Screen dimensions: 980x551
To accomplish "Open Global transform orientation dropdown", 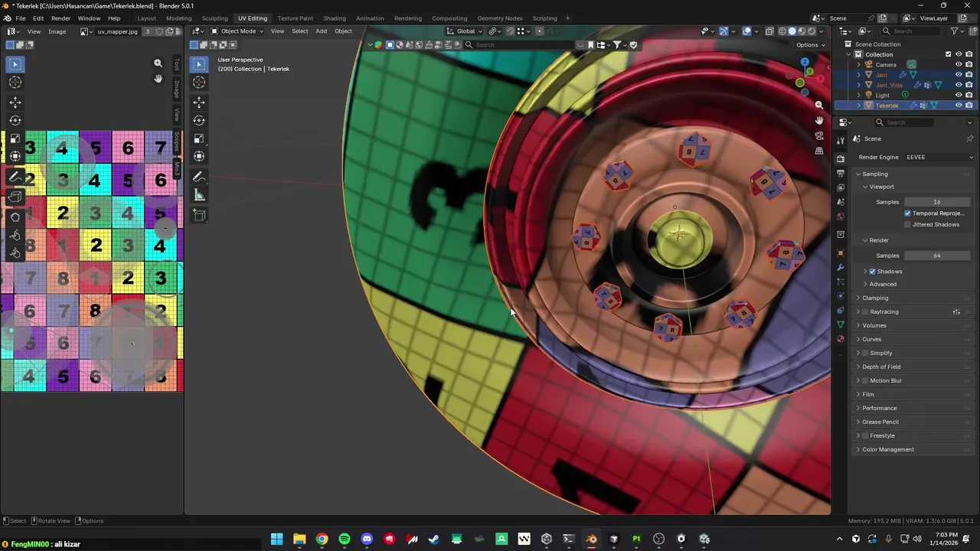I will tap(466, 31).
